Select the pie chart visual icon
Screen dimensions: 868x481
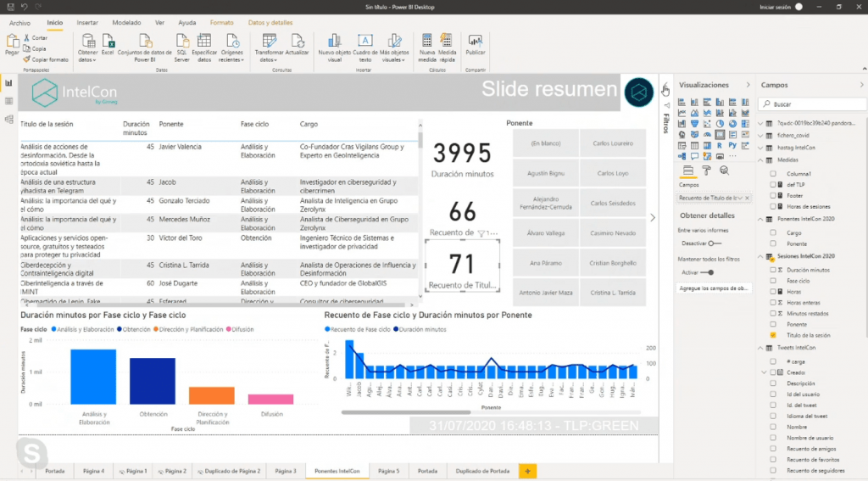point(720,124)
